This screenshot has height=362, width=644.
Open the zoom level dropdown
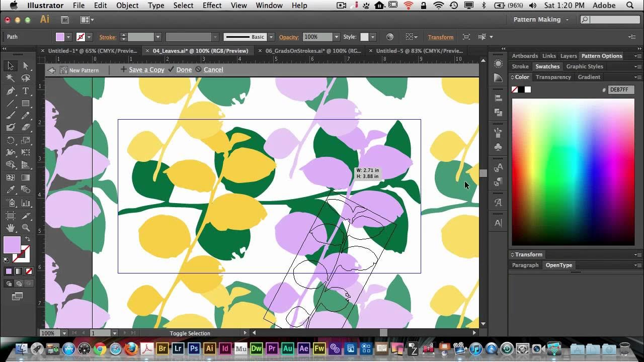64,333
